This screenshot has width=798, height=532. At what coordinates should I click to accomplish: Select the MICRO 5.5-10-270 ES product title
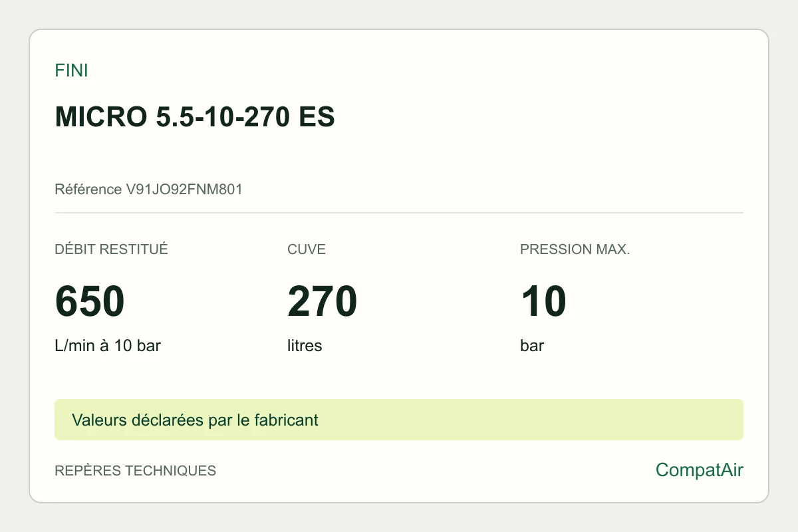click(195, 118)
